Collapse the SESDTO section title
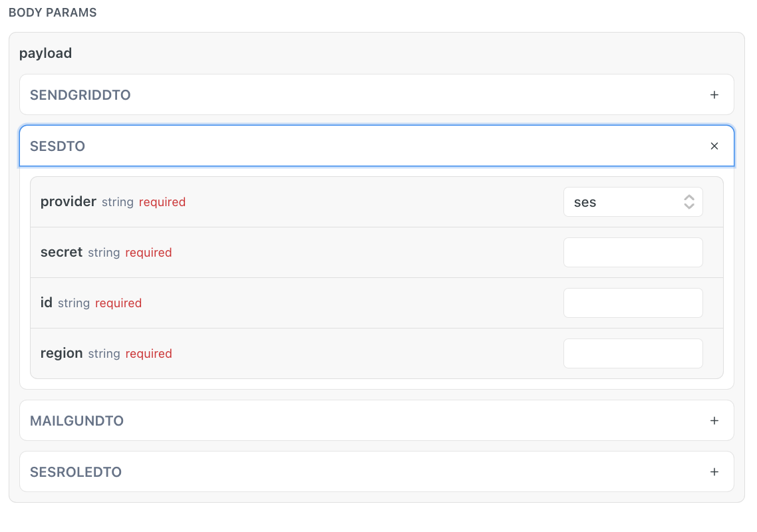757x532 pixels. (x=57, y=146)
